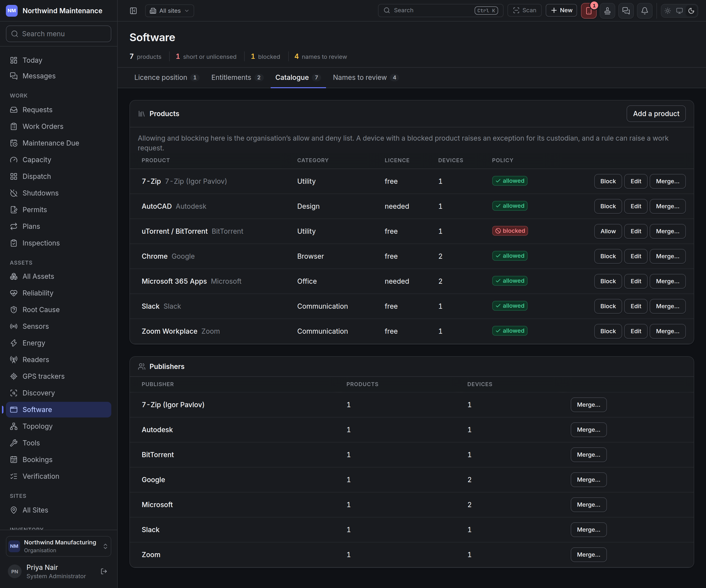This screenshot has height=588, width=706.
Task: Click Add a product button
Action: pos(656,114)
